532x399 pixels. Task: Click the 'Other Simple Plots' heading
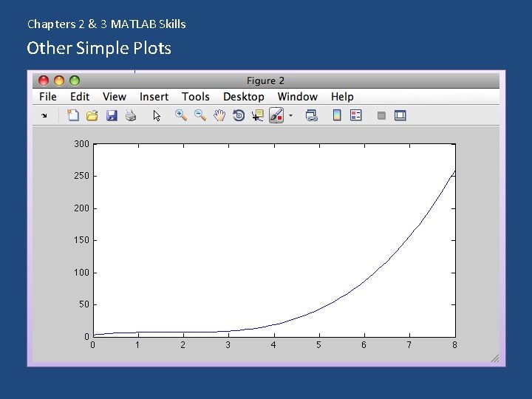[x=99, y=48]
